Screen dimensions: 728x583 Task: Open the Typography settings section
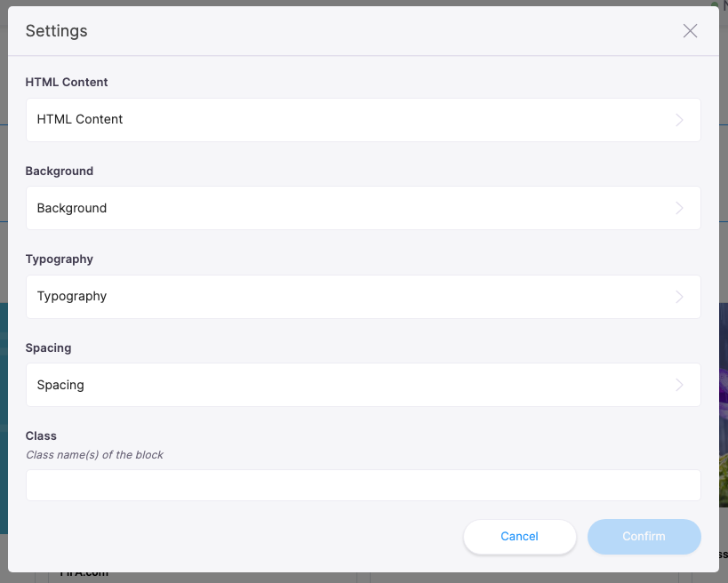363,296
